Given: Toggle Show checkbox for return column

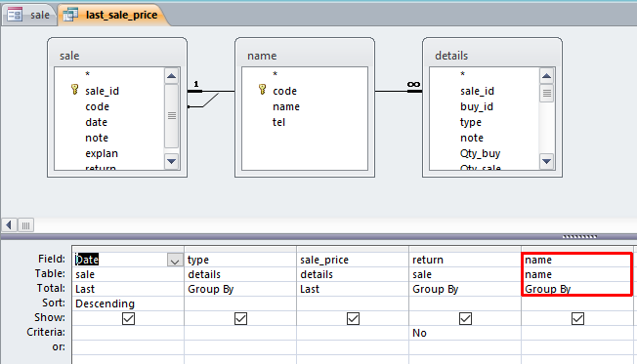Looking at the screenshot, I should [x=465, y=318].
